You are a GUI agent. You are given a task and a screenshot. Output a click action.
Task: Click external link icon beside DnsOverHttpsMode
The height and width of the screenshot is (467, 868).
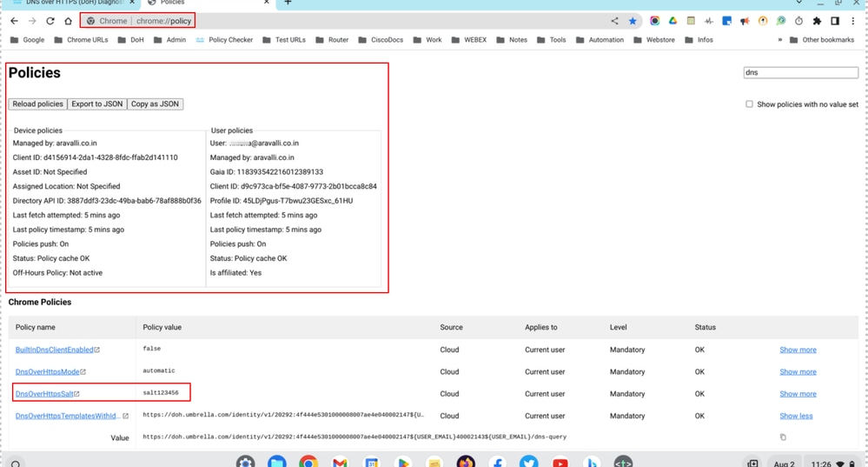click(x=83, y=371)
